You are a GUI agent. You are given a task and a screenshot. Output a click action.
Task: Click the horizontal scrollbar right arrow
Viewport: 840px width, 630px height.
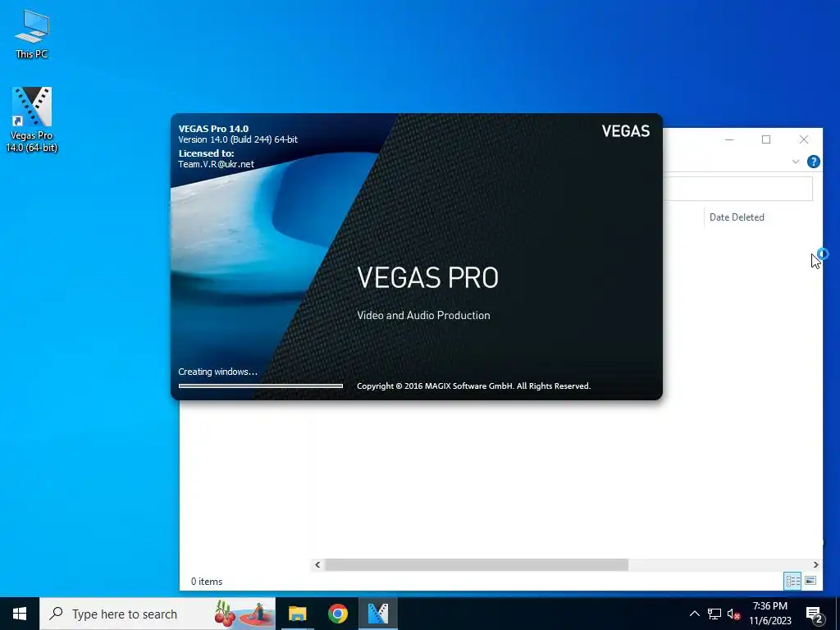(x=815, y=564)
